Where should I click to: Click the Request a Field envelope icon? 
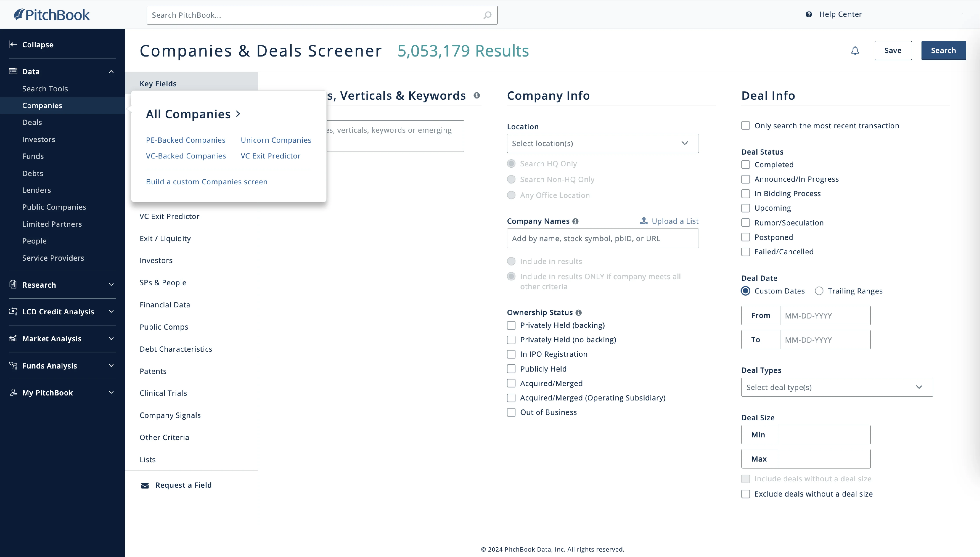tap(145, 485)
